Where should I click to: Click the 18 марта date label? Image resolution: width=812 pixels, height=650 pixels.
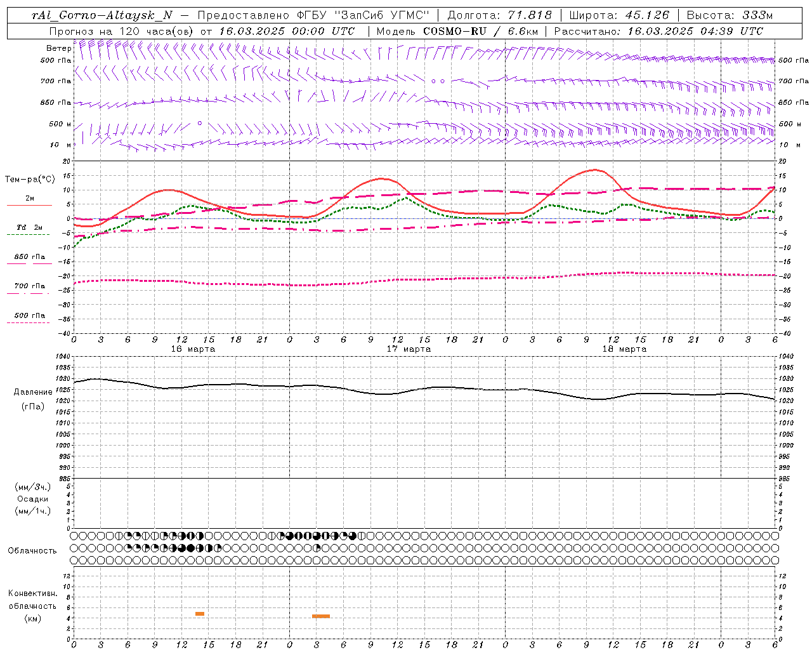[x=625, y=349]
